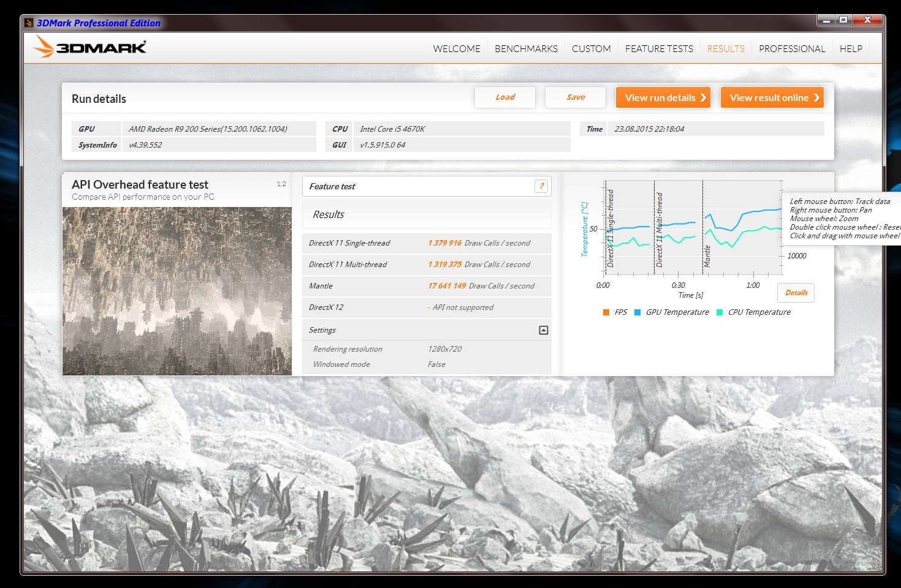Click the Run details heading
The height and width of the screenshot is (588, 901).
tap(99, 99)
